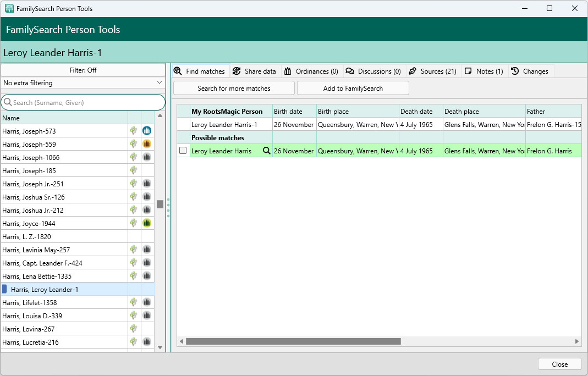Click gray temple icon for Harris, Joshua Jr.-212

[147, 210]
